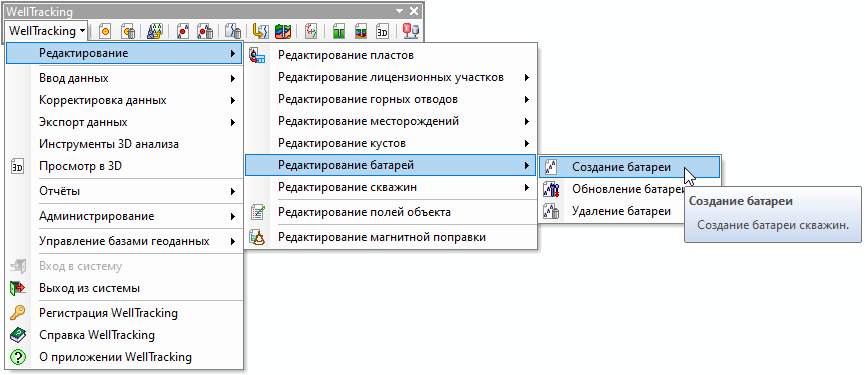Choose Просмотр в 3D menu entry
Image resolution: width=865 pixels, height=375 pixels.
[x=124, y=166]
